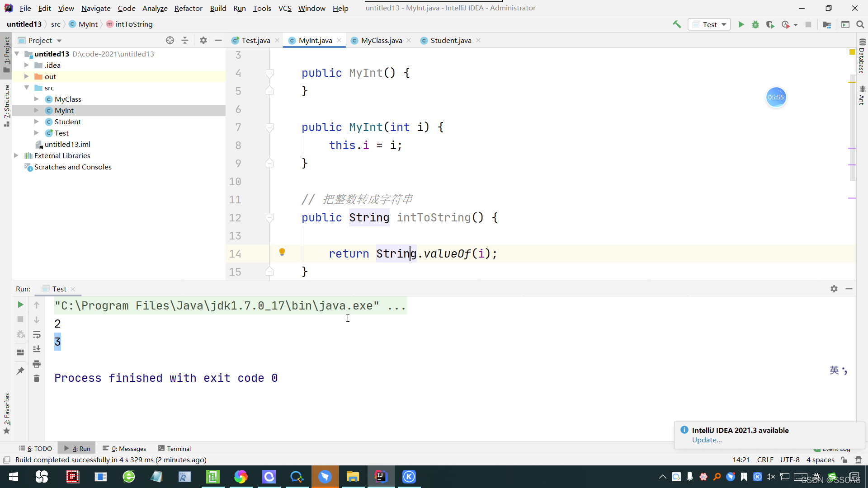Toggle Scroll to End in console
Screen dimensions: 868x488
pyautogui.click(x=37, y=349)
